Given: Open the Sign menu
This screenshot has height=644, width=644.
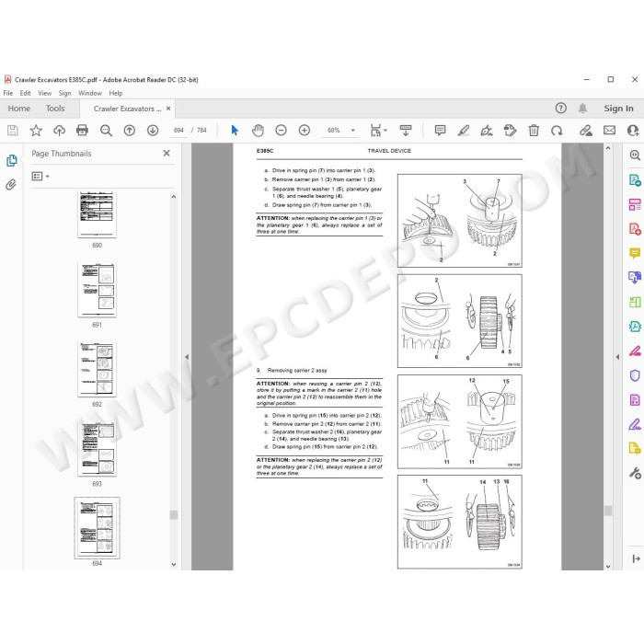Looking at the screenshot, I should [65, 93].
